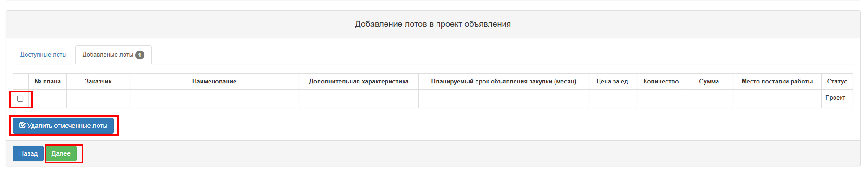Screen dimensions: 868x172
Task: Proceed with the green 'Далее' button
Action: tap(61, 153)
